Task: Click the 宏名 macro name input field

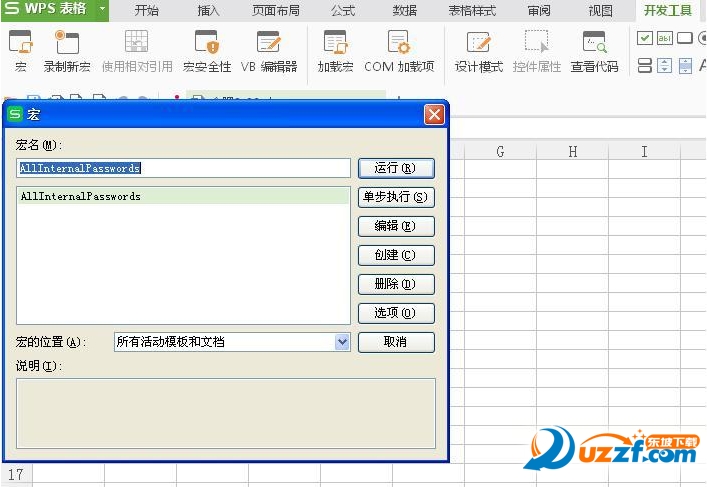Action: click(x=184, y=168)
